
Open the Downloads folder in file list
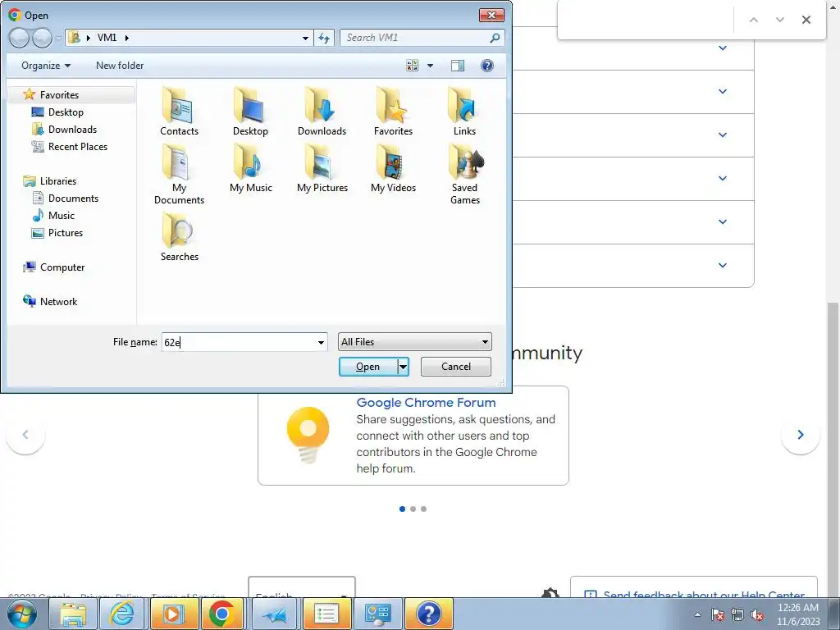click(322, 112)
